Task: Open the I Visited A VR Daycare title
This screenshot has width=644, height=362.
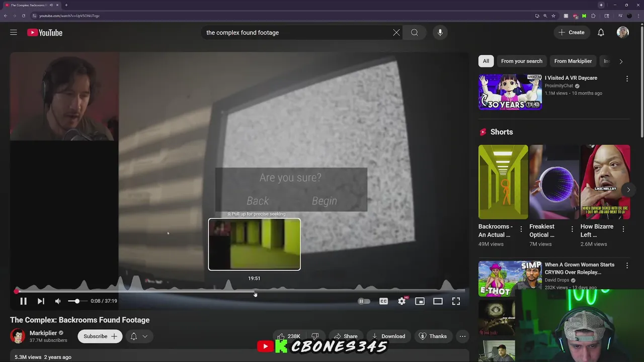Action: [x=571, y=78]
